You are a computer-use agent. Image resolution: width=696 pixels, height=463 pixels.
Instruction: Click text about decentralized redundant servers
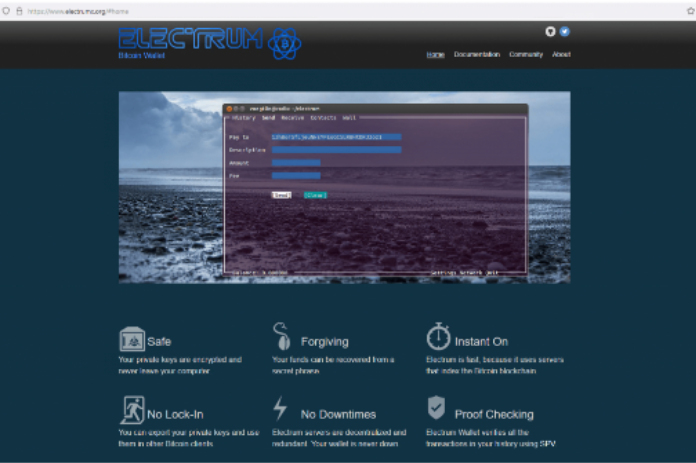(339, 438)
